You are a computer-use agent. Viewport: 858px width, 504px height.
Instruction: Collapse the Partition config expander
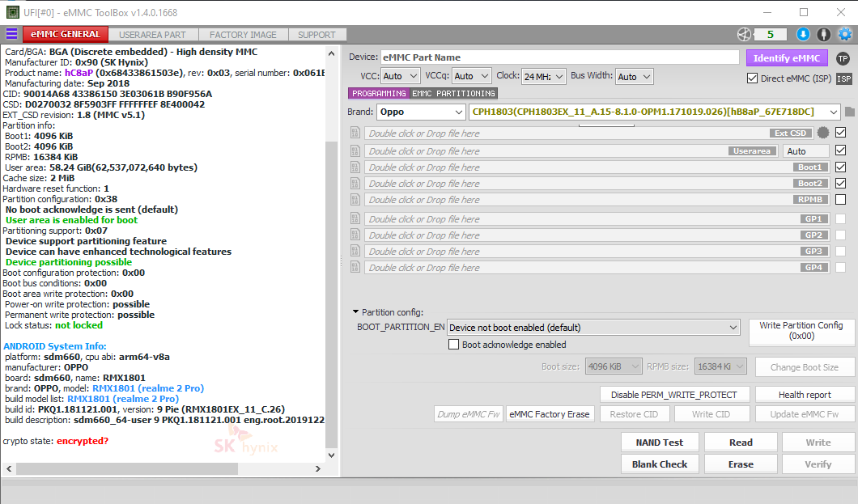pyautogui.click(x=355, y=311)
